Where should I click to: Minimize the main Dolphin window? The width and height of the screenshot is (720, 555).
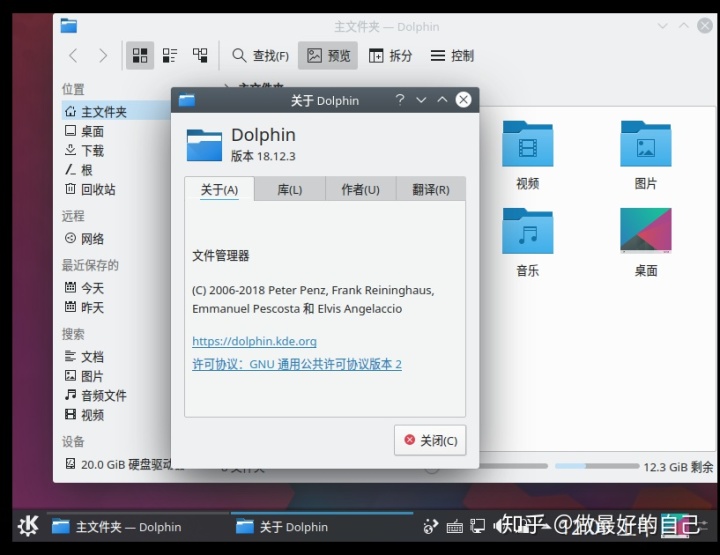(663, 26)
